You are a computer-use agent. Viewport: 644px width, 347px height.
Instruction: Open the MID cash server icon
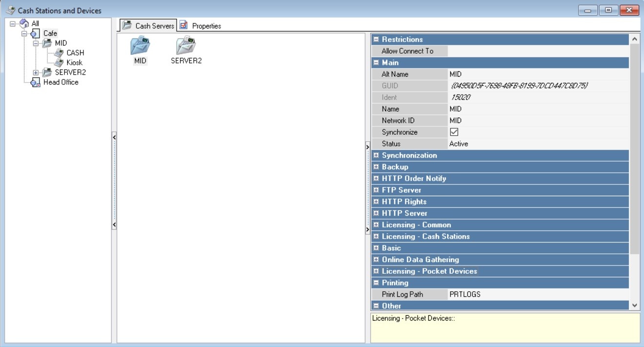[140, 46]
